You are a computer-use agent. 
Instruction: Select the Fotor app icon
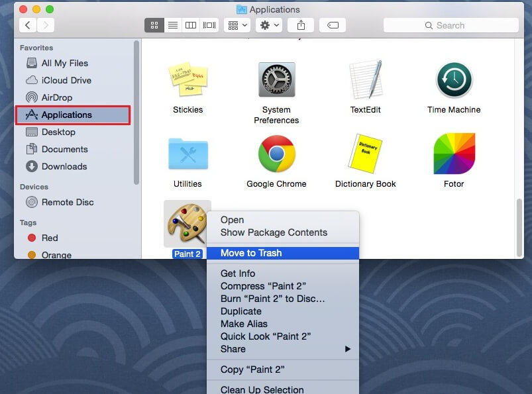453,154
